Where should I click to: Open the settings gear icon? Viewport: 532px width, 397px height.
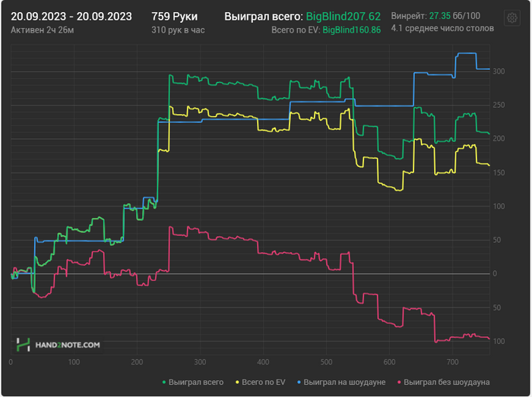point(512,17)
